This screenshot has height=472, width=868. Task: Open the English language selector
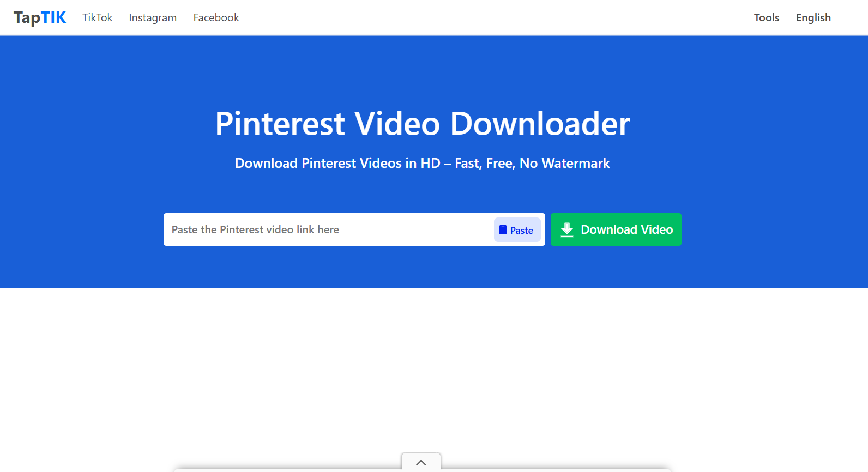click(x=813, y=17)
